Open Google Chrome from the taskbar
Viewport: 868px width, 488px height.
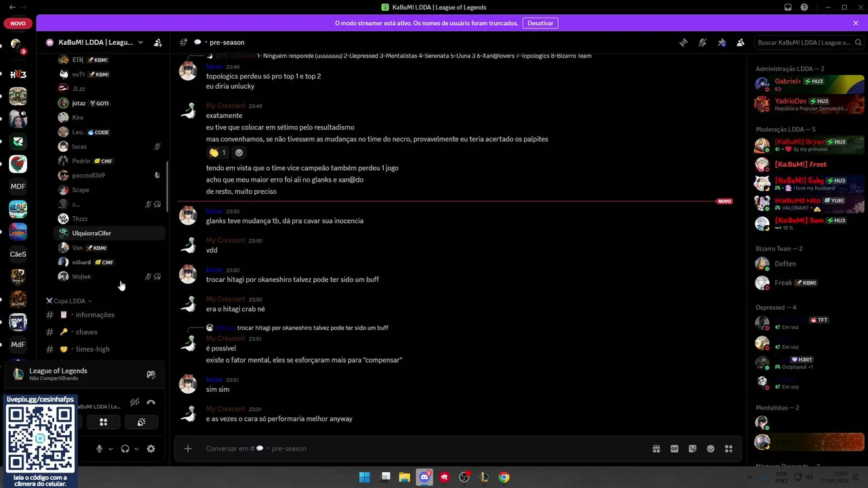tap(504, 477)
